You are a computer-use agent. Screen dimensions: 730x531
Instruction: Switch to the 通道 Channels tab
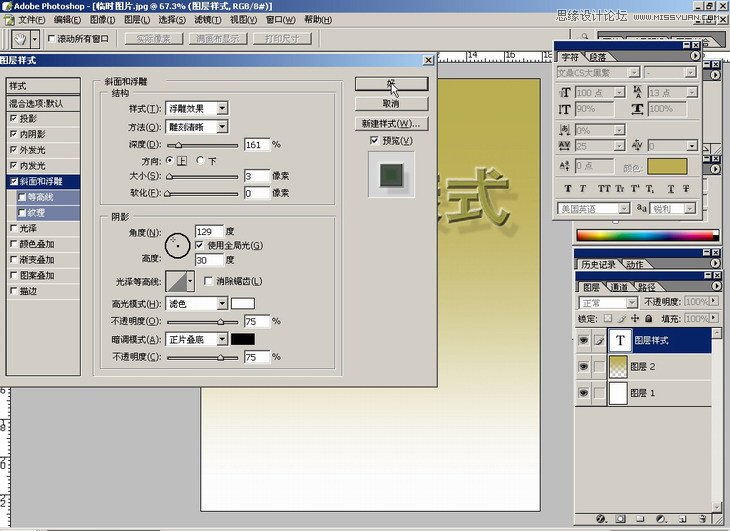pyautogui.click(x=619, y=287)
